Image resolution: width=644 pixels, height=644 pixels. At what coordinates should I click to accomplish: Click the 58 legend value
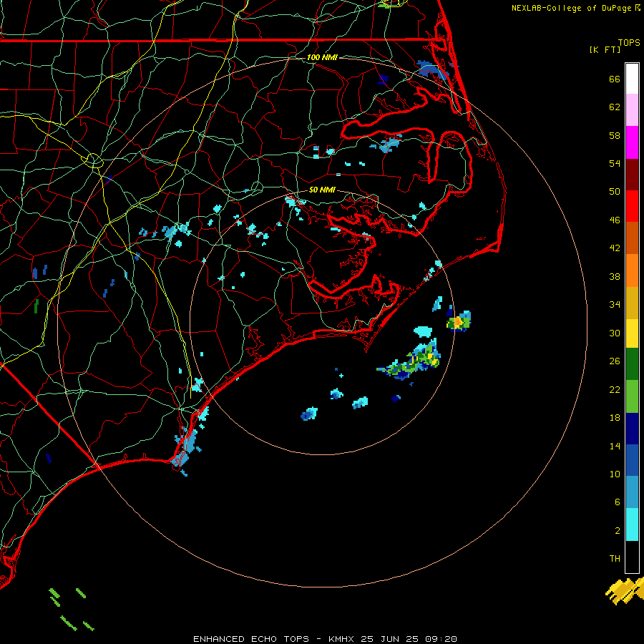[x=615, y=135]
